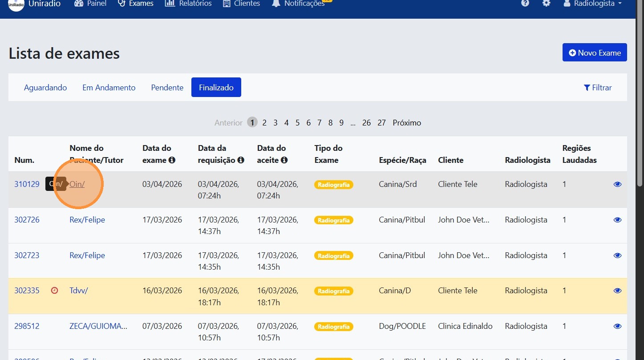Open the Filtrar filter options

598,88
